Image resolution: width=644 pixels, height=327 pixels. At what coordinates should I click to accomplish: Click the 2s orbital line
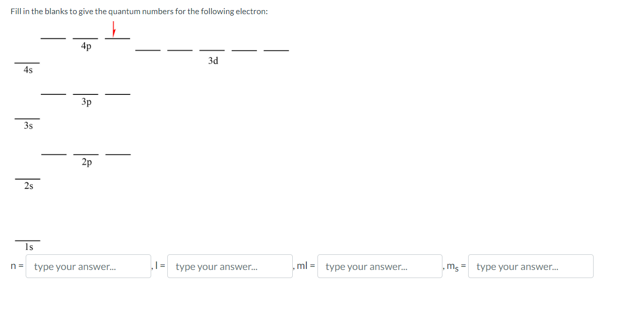click(28, 178)
